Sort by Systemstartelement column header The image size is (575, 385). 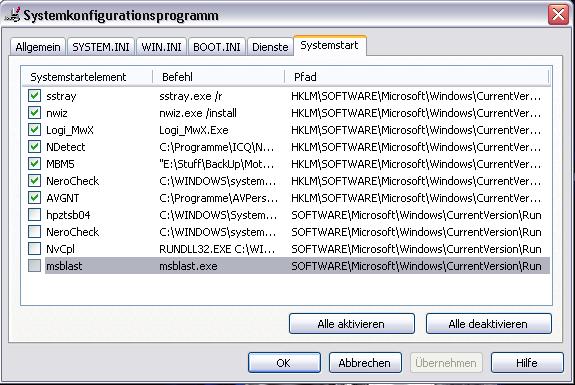pyautogui.click(x=87, y=77)
